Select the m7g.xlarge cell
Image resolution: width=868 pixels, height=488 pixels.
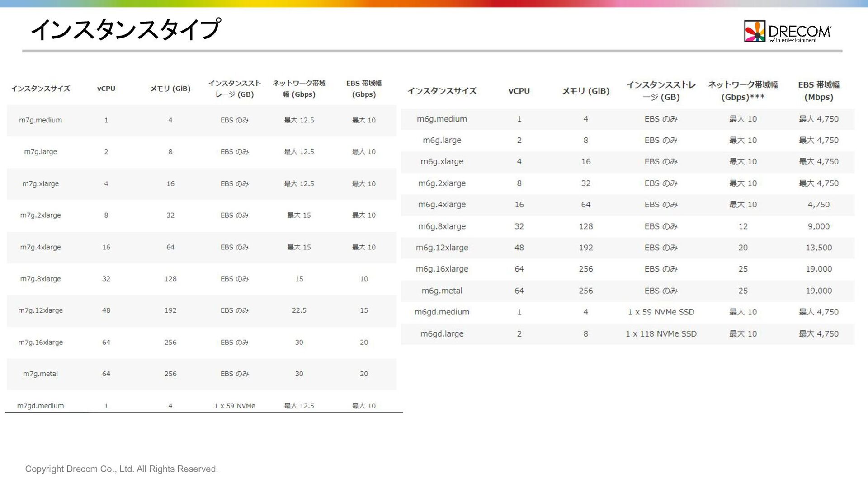tap(40, 184)
